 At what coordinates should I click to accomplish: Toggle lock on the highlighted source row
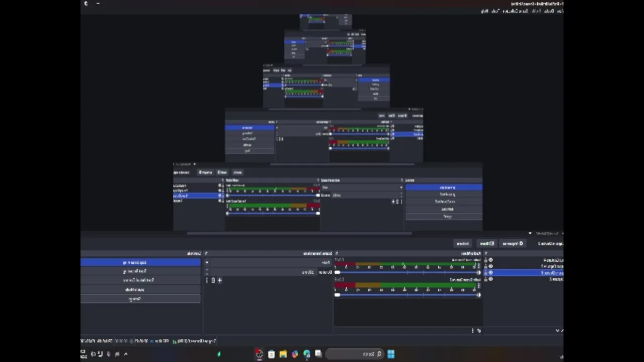click(x=486, y=273)
